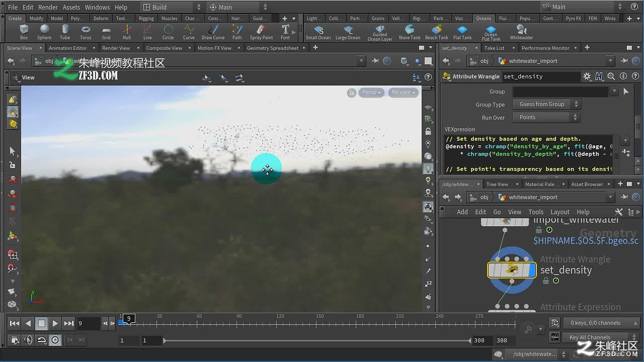The height and width of the screenshot is (362, 644).
Task: Search parameters with the magnifier icon
Action: 611,76
